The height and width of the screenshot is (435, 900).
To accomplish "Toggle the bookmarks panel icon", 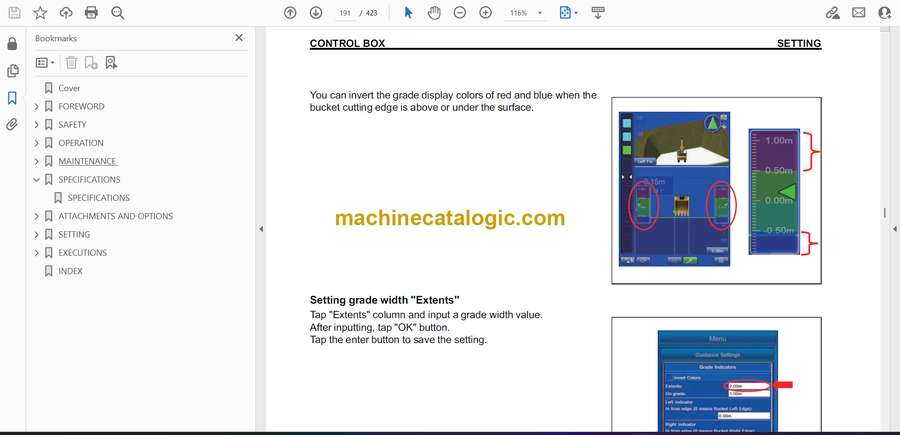I will [x=12, y=98].
